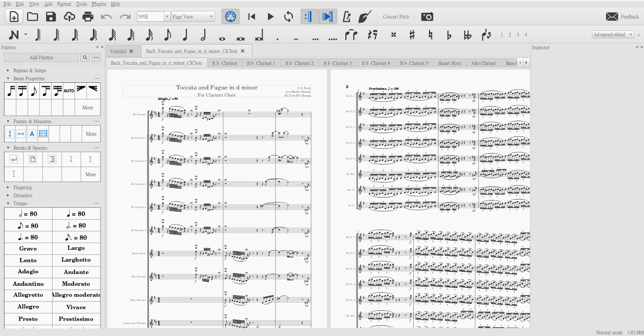644x336 pixels.
Task: Toggle the count-in conductor icon
Action: coord(365,16)
